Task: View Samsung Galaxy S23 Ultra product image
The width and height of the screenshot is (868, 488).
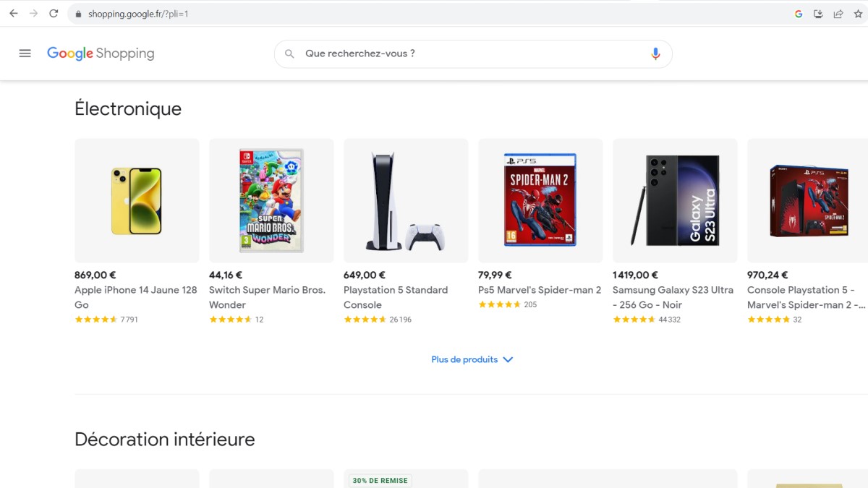Action: 675,201
